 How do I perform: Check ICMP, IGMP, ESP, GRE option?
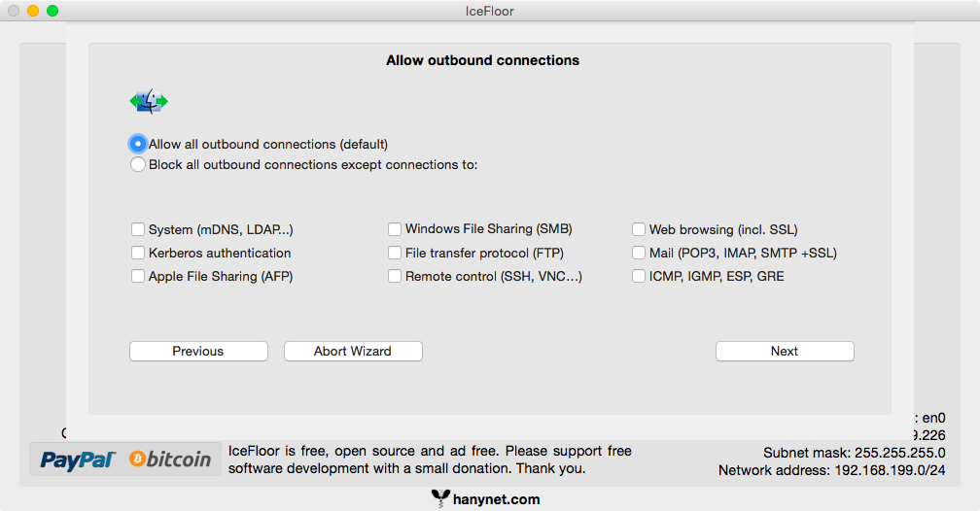pyautogui.click(x=639, y=277)
